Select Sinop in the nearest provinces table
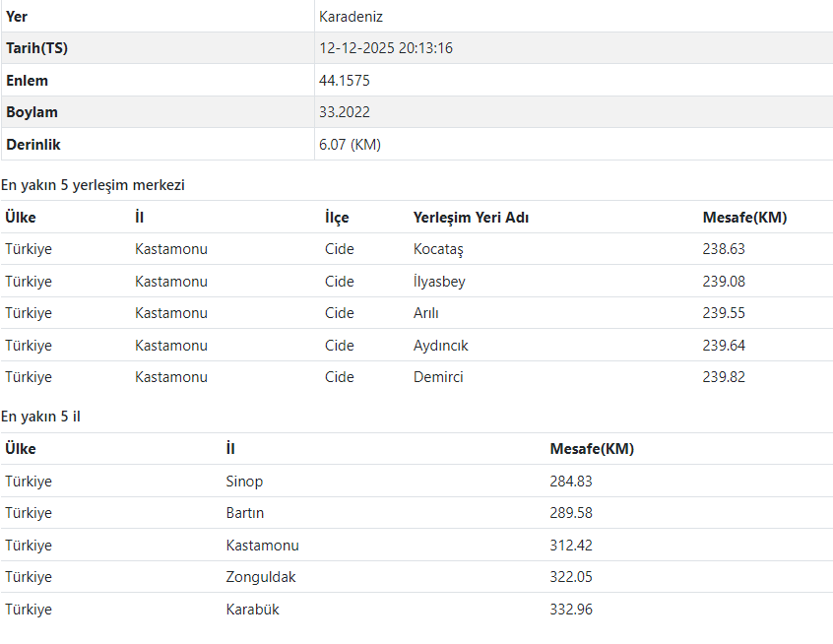This screenshot has width=833, height=644. pyautogui.click(x=244, y=482)
